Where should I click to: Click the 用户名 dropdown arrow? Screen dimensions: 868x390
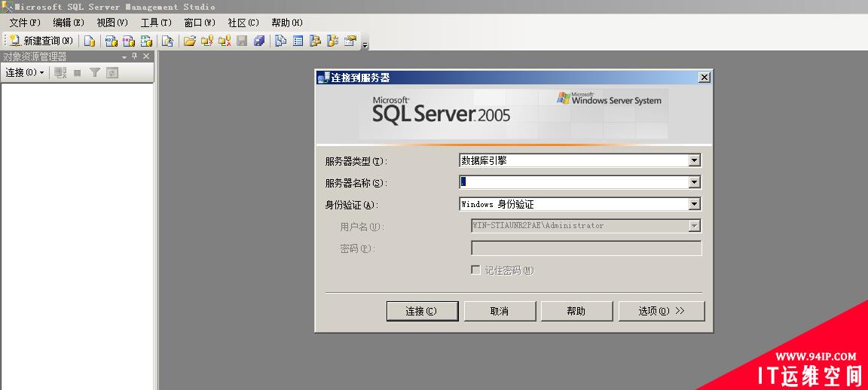(695, 226)
